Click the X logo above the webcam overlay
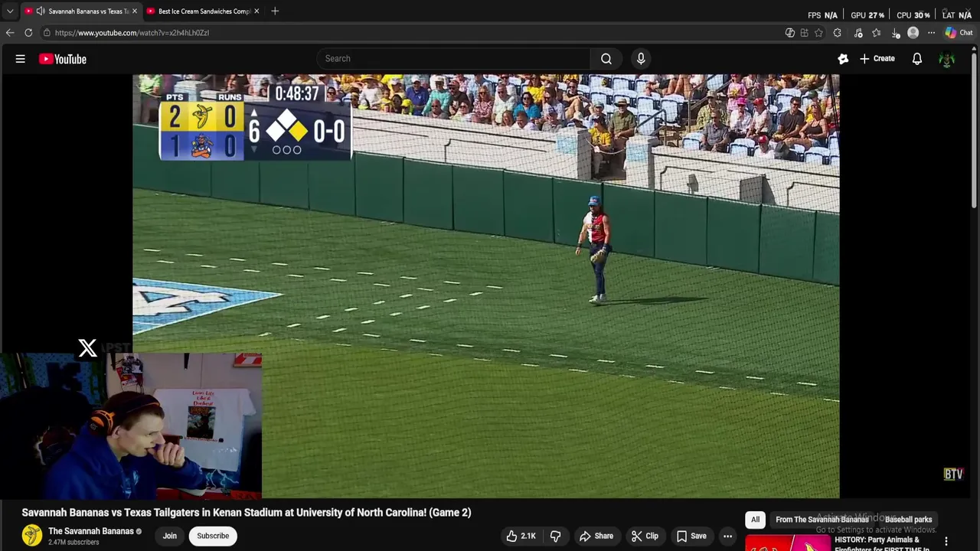 (87, 349)
